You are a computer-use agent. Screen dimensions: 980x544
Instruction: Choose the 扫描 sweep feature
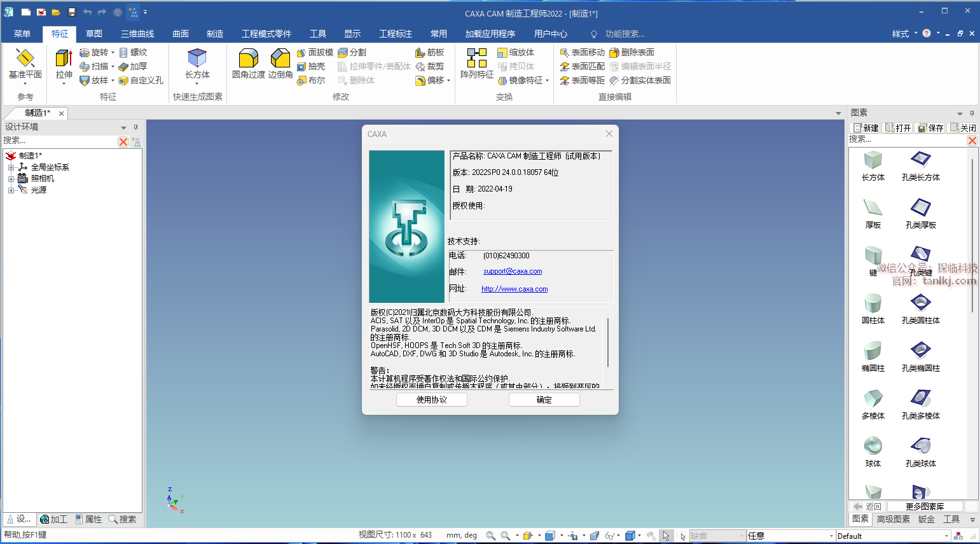(x=94, y=66)
